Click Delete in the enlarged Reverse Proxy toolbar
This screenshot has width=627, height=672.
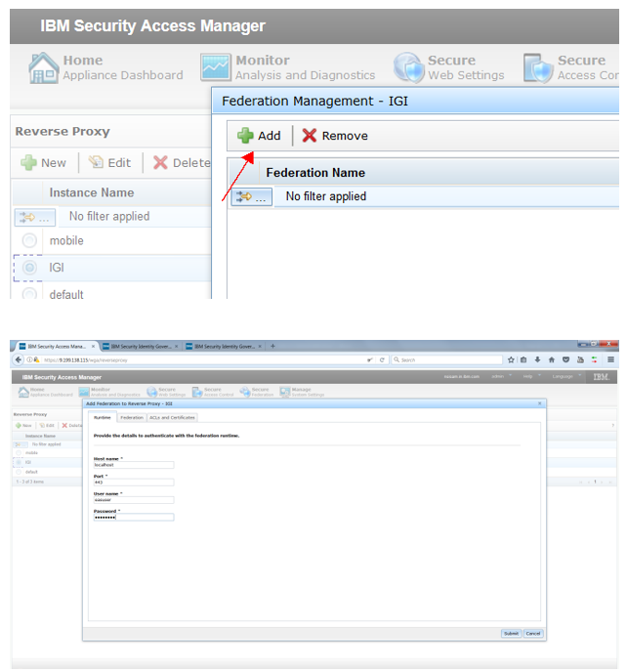182,163
